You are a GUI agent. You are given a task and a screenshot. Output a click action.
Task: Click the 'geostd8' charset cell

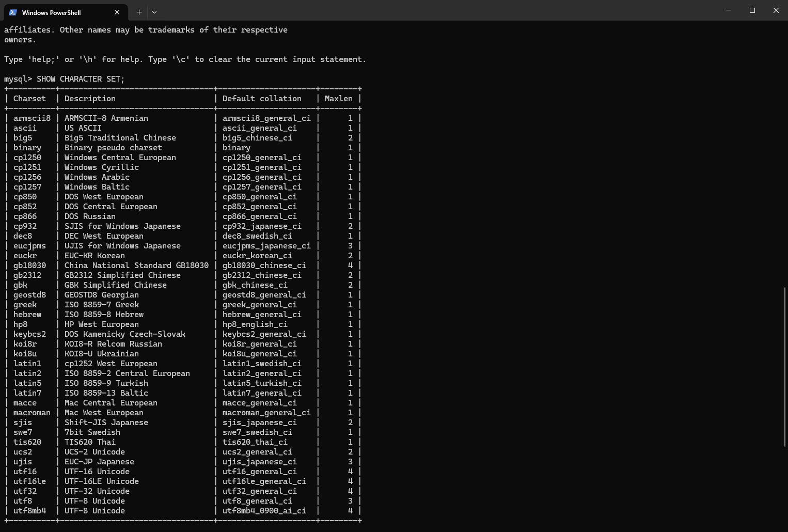29,295
